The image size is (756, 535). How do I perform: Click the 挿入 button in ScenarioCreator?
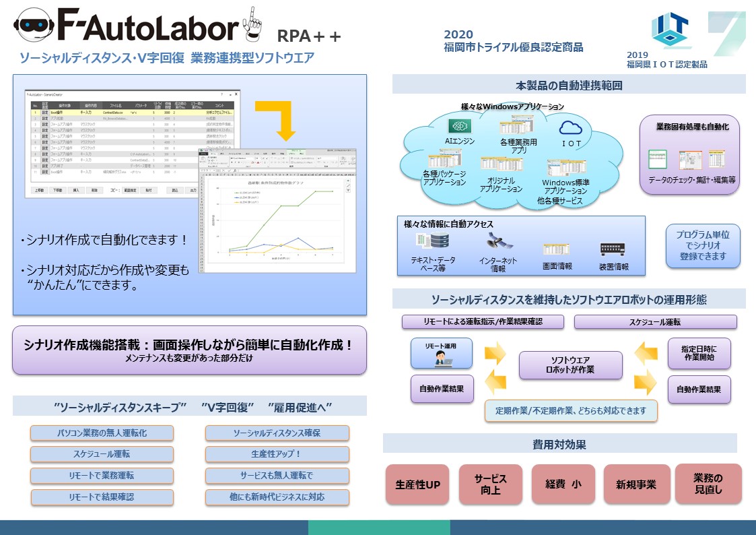coord(76,190)
